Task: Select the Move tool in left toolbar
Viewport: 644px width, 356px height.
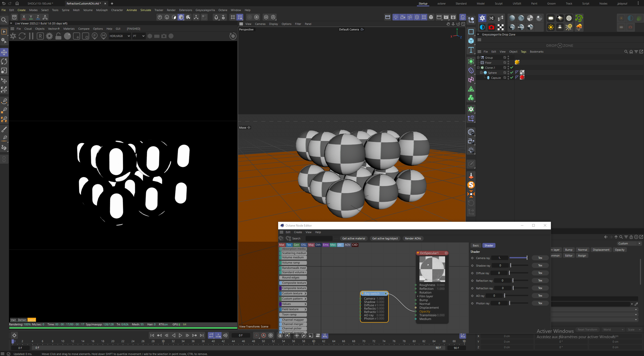Action: coord(4,52)
